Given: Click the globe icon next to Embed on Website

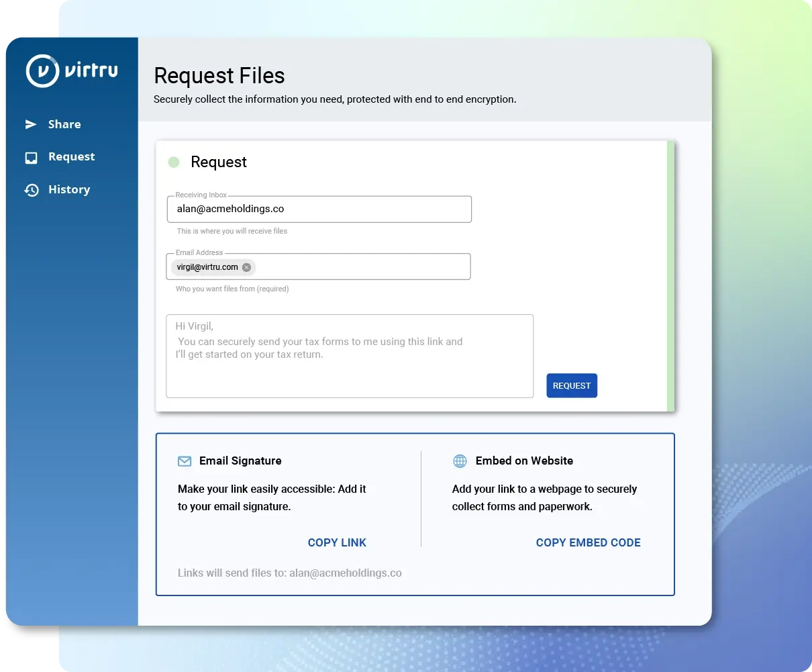Looking at the screenshot, I should [x=459, y=461].
